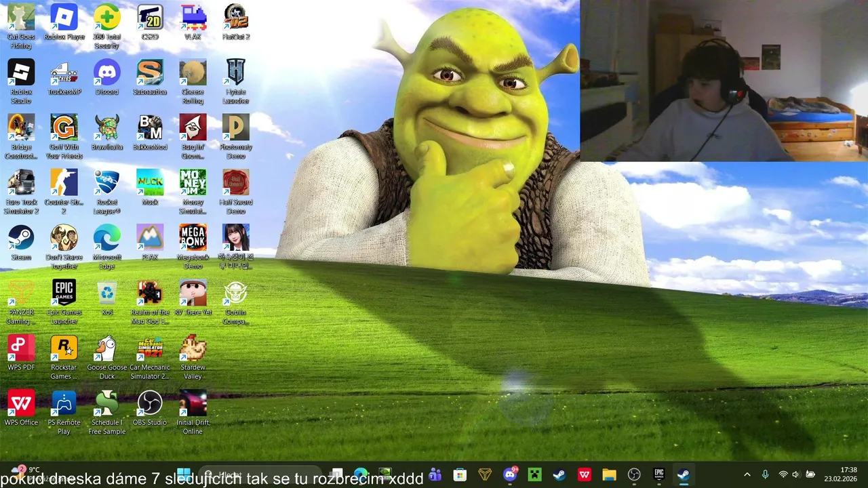Open the TruckersMP shortcut
Screen dimensions: 868x488
click(x=64, y=77)
